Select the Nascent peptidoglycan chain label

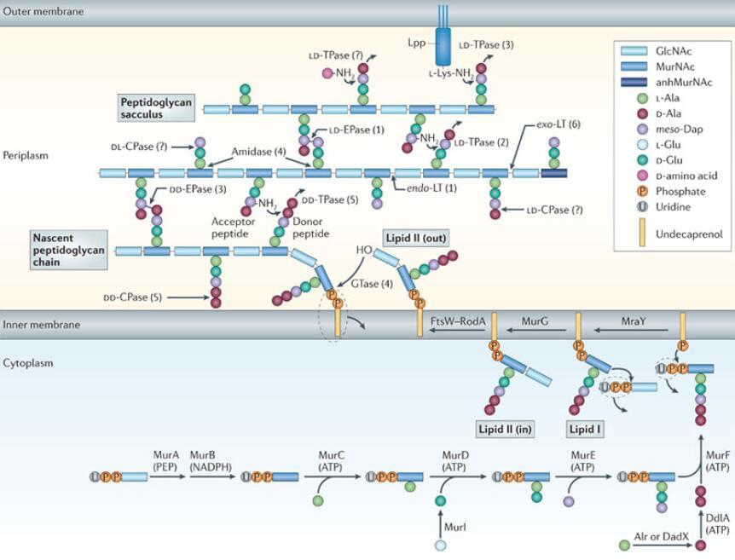pyautogui.click(x=68, y=248)
